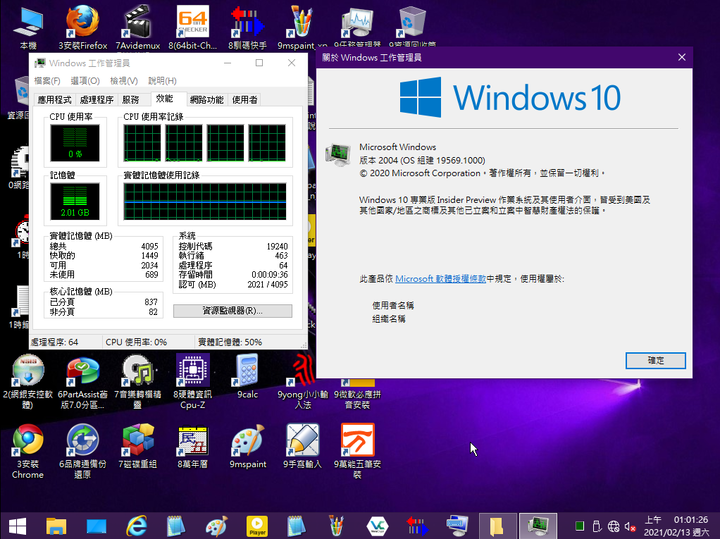Image resolution: width=720 pixels, height=539 pixels.
Task: Launch Internet Explorer from the taskbar
Action: pyautogui.click(x=136, y=527)
